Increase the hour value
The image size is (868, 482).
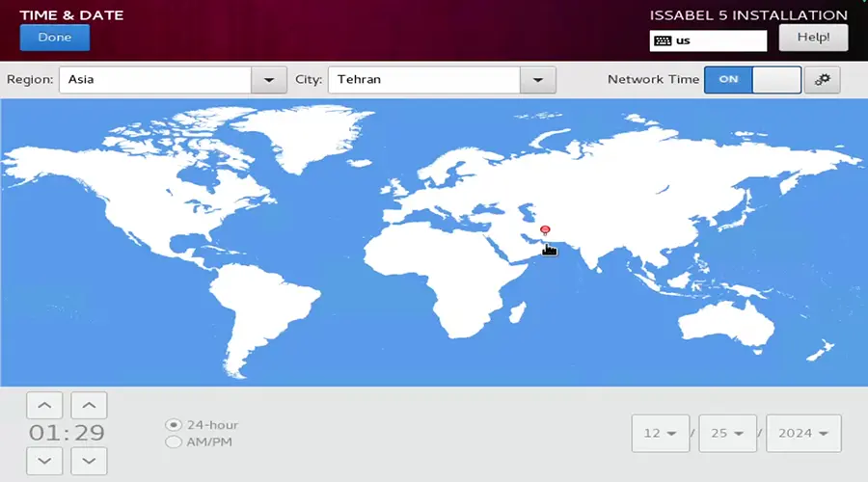(44, 406)
